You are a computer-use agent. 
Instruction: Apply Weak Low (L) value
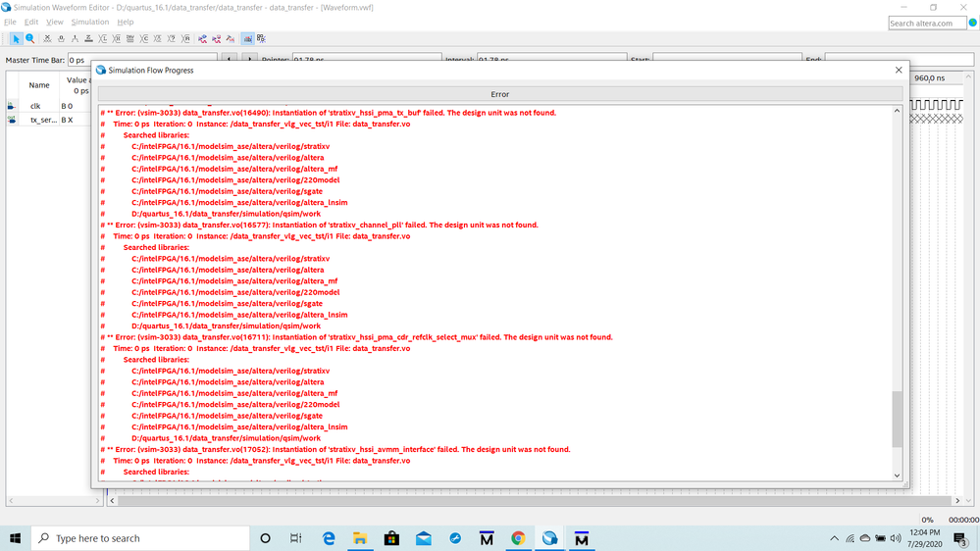coord(102,39)
